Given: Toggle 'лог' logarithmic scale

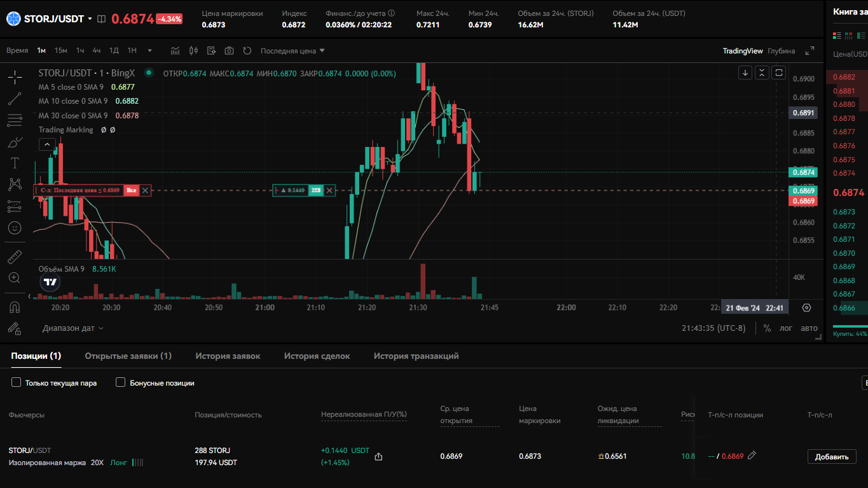Looking at the screenshot, I should point(786,328).
